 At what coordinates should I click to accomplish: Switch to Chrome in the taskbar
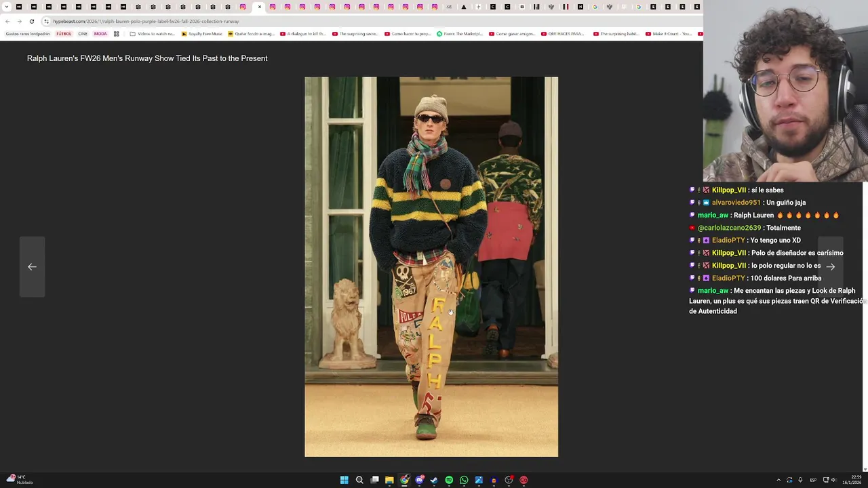click(404, 480)
